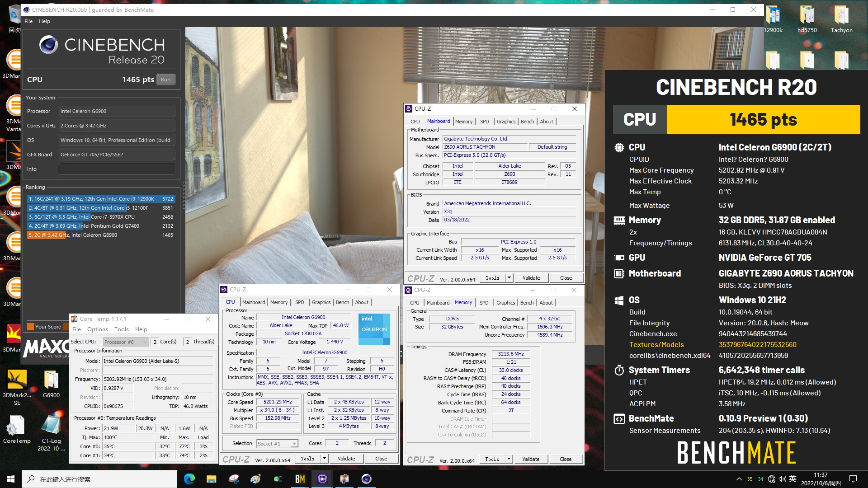The width and height of the screenshot is (868, 488).
Task: Select the Celeron G6900 ranking row
Action: coord(101,235)
